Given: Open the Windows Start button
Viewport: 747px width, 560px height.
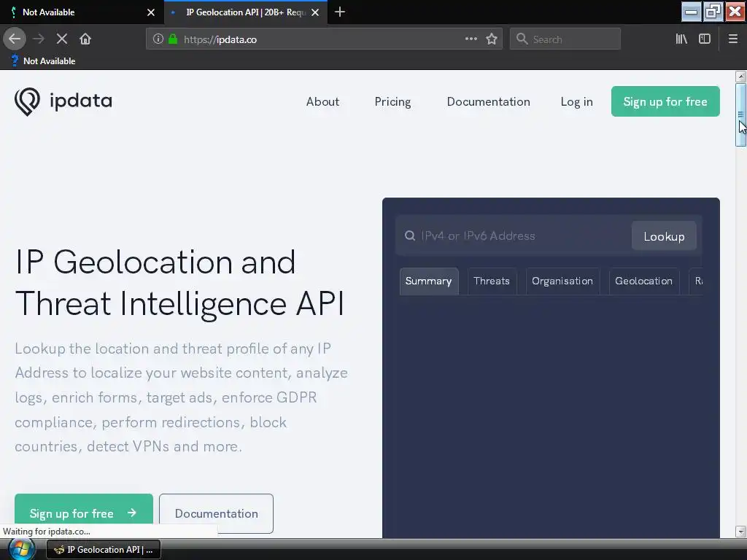Looking at the screenshot, I should coord(21,550).
